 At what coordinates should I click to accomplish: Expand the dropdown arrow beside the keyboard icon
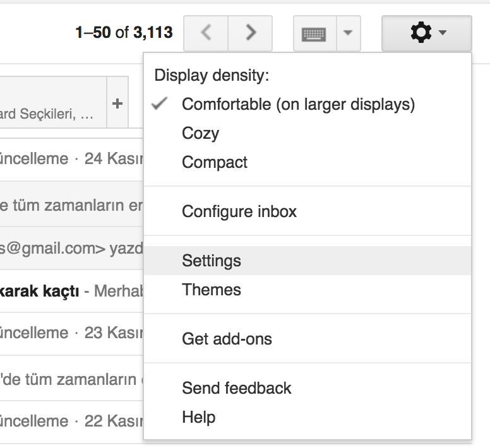[x=348, y=33]
